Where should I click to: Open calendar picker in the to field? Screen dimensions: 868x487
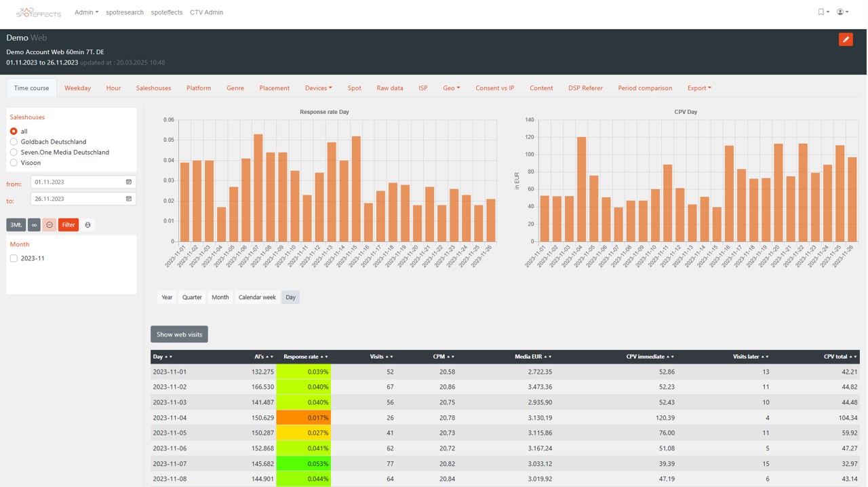129,199
